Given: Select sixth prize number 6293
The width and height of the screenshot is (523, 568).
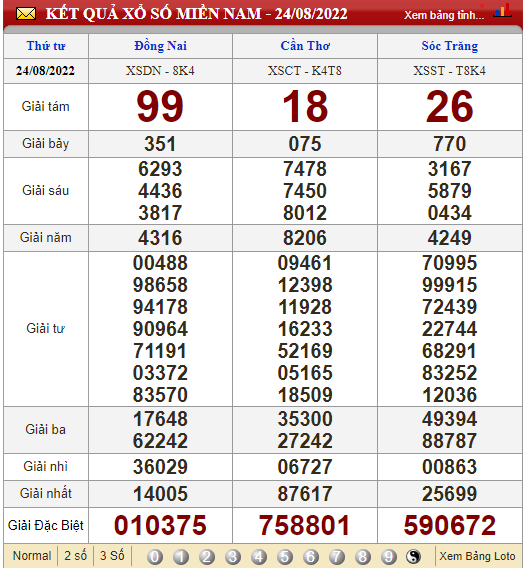Looking at the screenshot, I should point(160,169).
